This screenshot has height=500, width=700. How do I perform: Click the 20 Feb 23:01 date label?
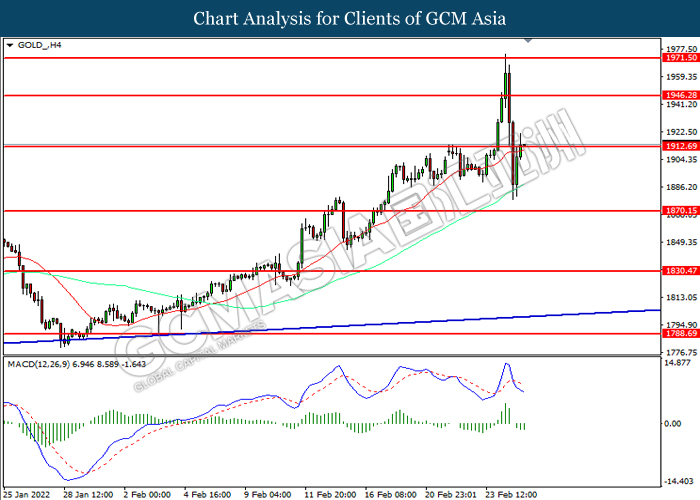point(450,495)
